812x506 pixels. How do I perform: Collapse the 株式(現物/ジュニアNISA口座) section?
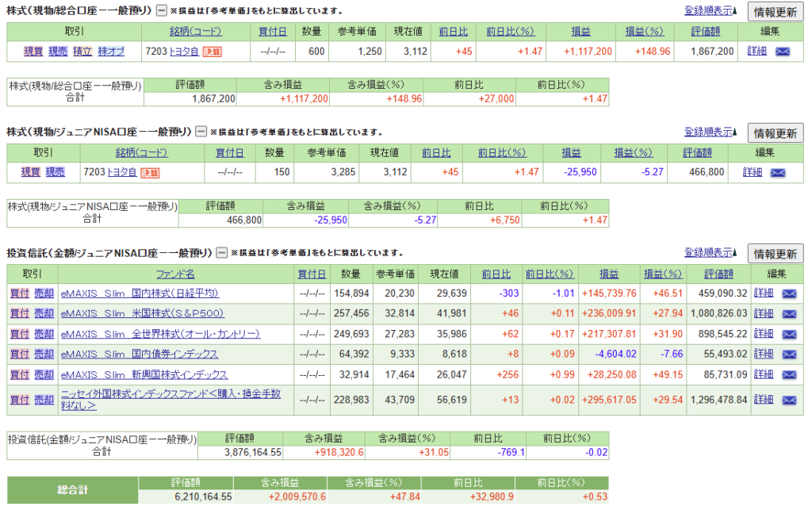pos(201,132)
